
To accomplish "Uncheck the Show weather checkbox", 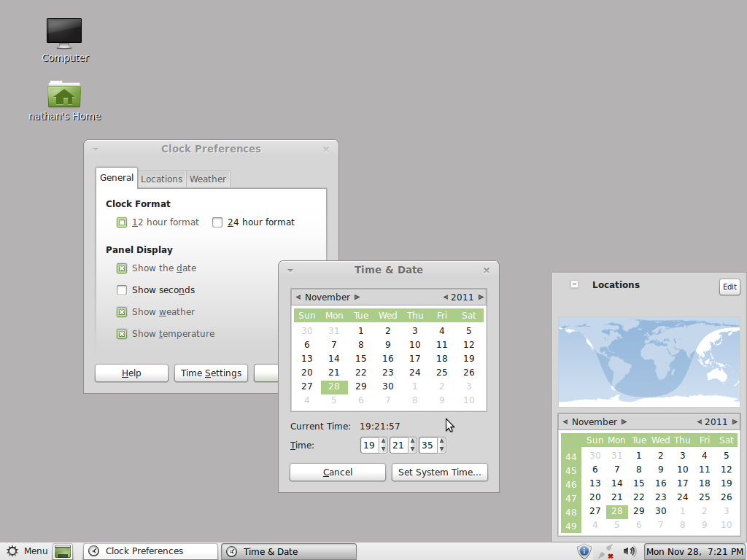I will [122, 312].
